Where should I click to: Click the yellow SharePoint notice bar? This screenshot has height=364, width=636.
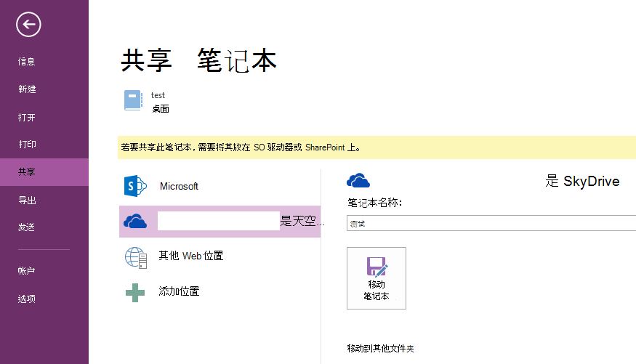click(x=377, y=147)
